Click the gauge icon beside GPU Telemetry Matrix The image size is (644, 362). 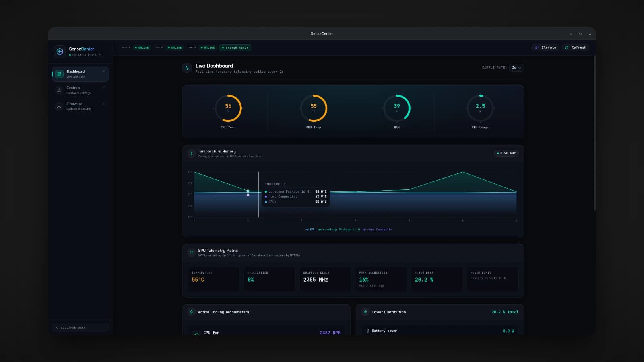click(x=192, y=252)
